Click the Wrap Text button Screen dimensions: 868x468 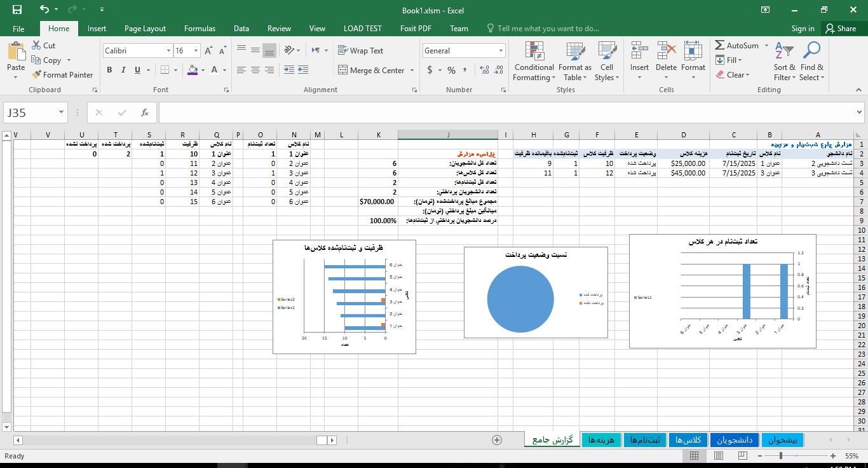[x=360, y=51]
